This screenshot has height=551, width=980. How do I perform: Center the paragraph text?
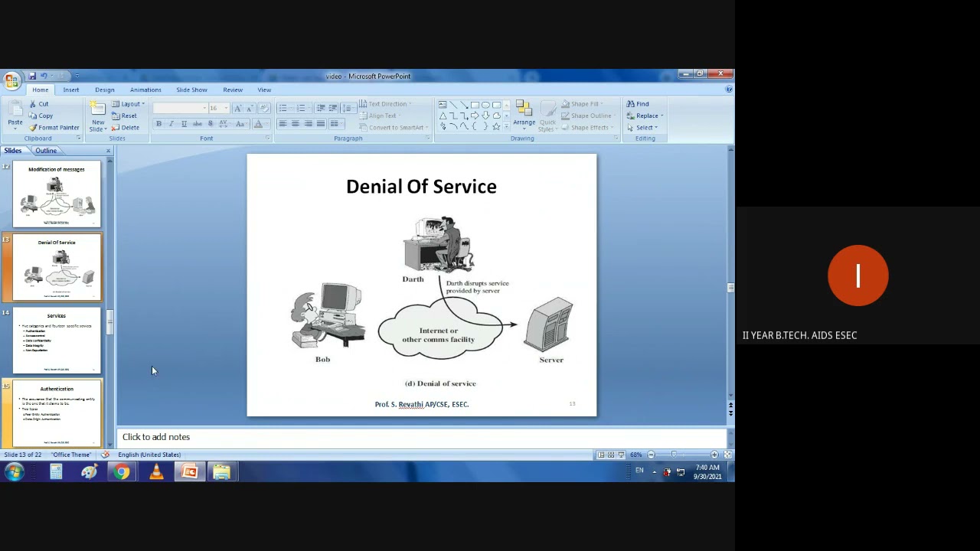point(296,124)
